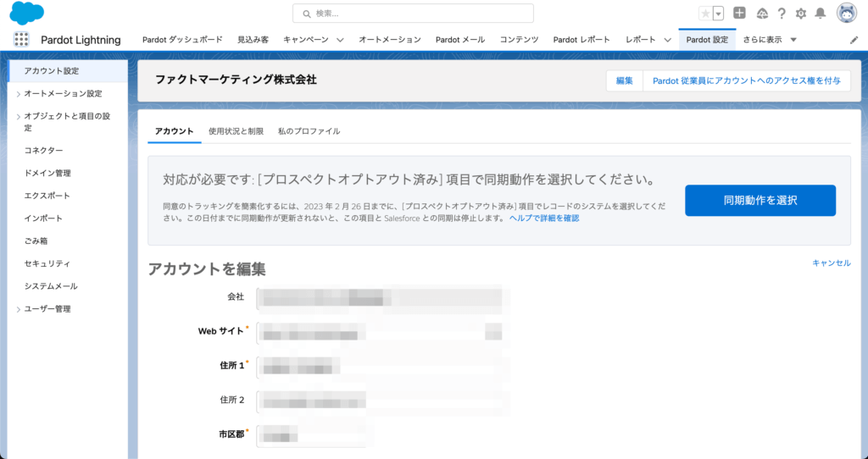
Task: Open ごみ箱 in the sidebar
Action: point(36,241)
